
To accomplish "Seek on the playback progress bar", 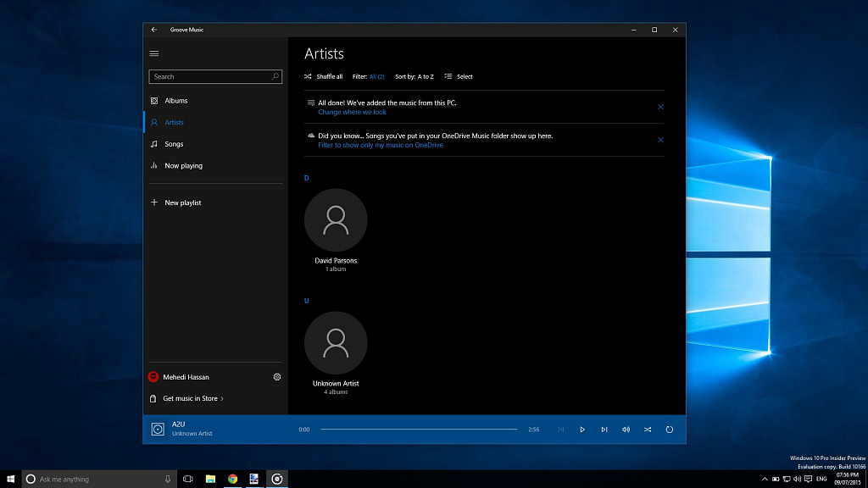I will pos(419,430).
